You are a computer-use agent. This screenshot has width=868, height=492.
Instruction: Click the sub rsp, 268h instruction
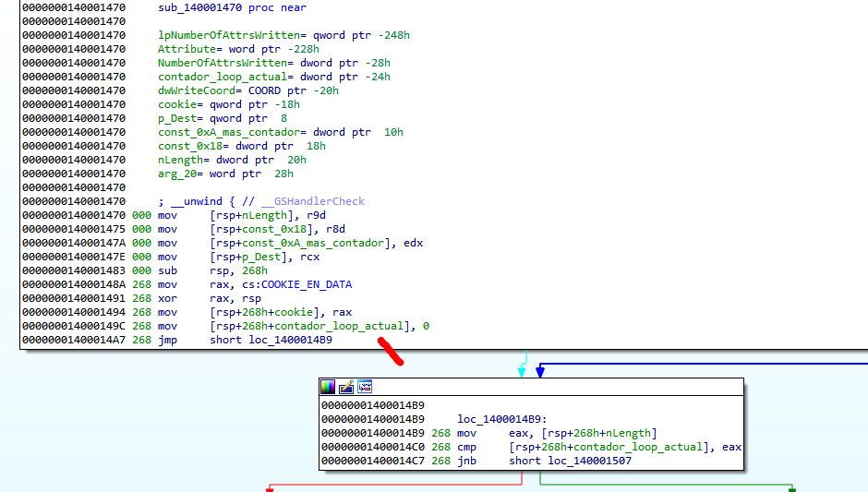click(212, 270)
